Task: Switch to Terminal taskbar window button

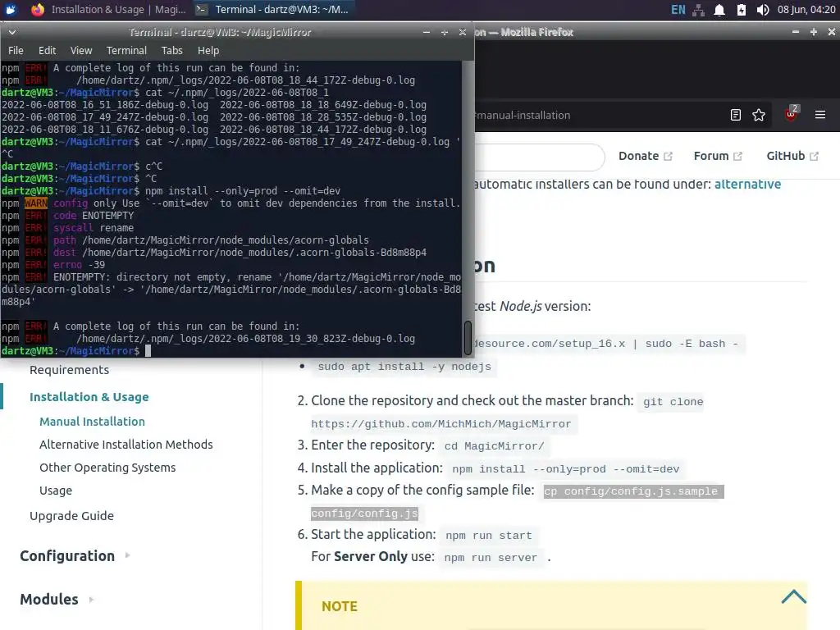Action: click(272, 10)
